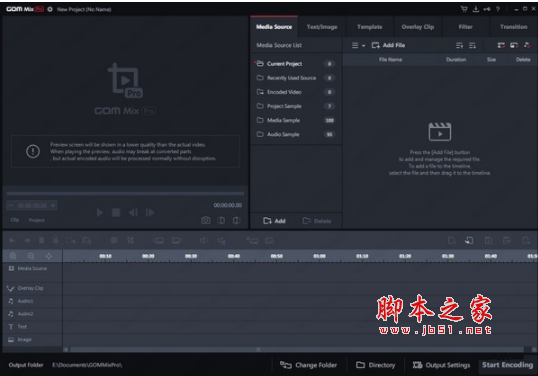Open the Media Source tab
The width and height of the screenshot is (538, 376).
[x=274, y=27]
